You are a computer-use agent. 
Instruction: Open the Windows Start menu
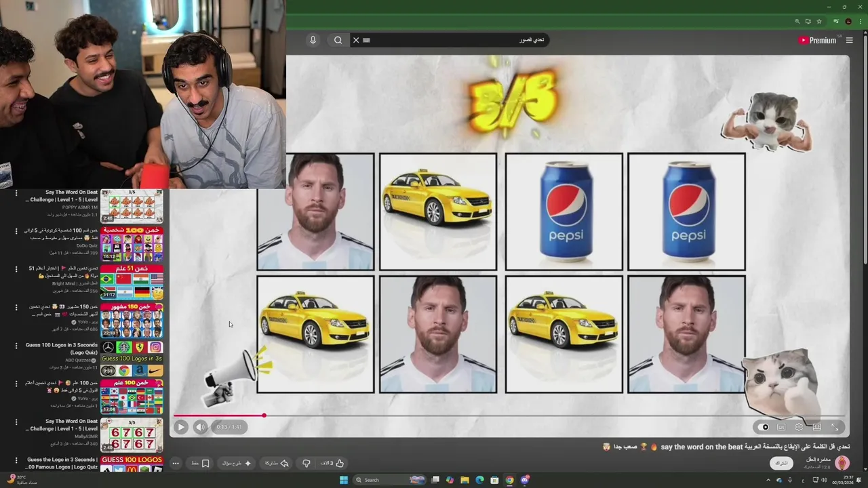pos(344,480)
